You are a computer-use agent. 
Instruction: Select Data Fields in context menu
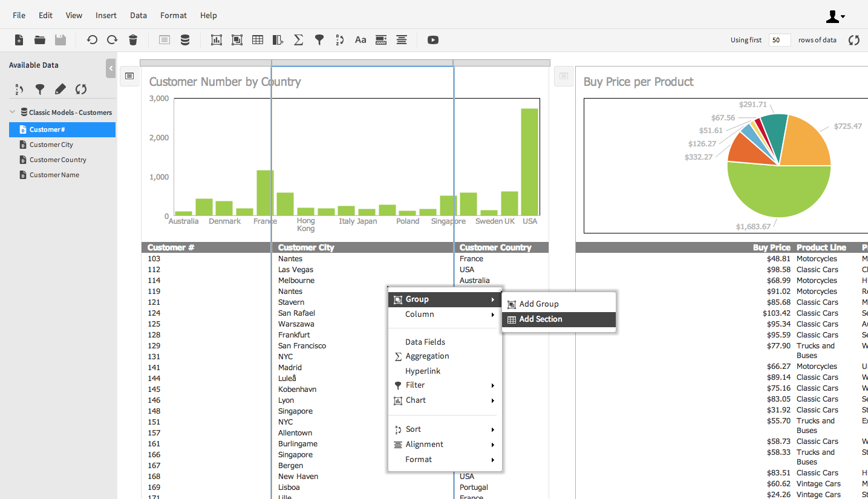(x=445, y=342)
